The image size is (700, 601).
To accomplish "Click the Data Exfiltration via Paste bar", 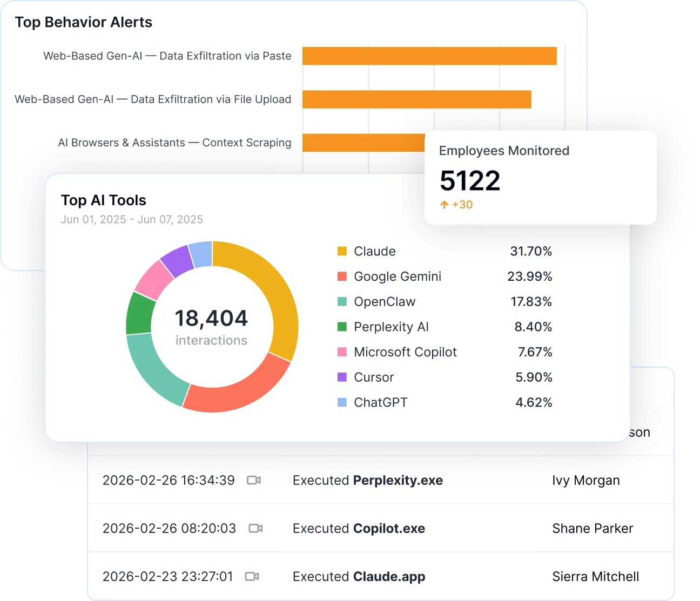I will coord(429,56).
